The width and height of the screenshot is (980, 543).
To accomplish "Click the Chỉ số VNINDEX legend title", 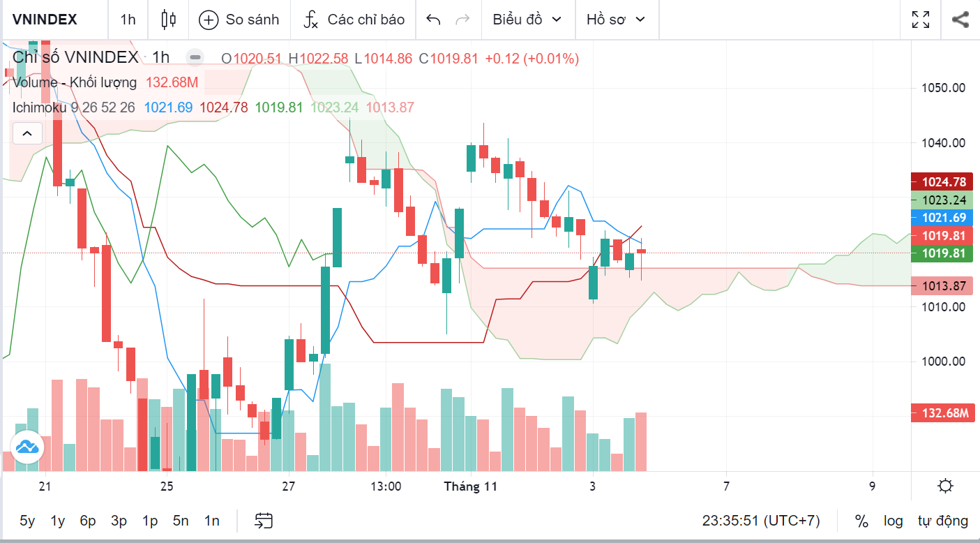I will click(x=75, y=58).
